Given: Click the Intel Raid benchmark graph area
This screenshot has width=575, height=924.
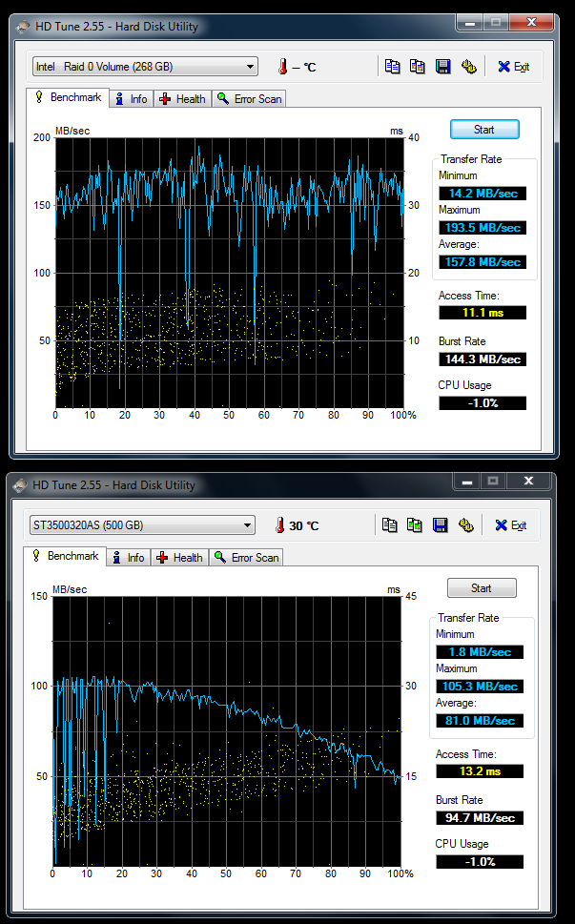Looking at the screenshot, I should pyautogui.click(x=229, y=272).
